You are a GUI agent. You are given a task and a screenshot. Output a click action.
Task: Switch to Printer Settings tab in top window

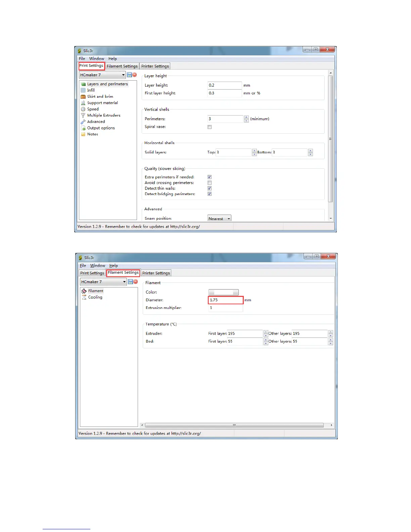coord(155,66)
